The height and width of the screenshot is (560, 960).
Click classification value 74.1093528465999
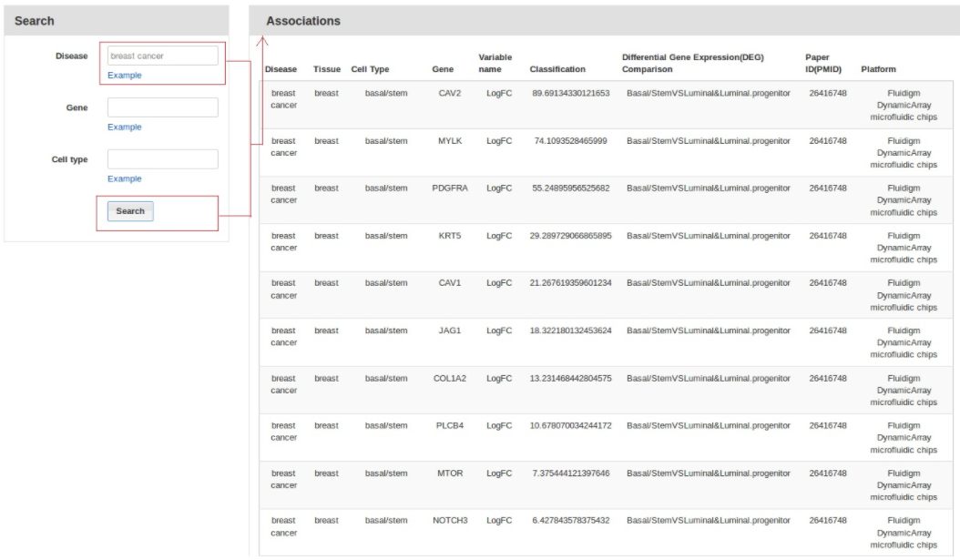pos(570,141)
